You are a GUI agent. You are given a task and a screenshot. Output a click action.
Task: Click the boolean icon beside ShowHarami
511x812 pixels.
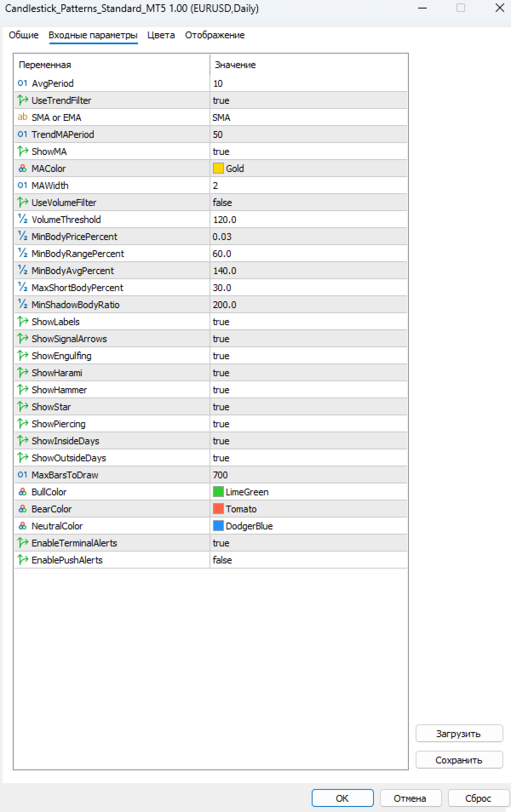click(x=22, y=373)
